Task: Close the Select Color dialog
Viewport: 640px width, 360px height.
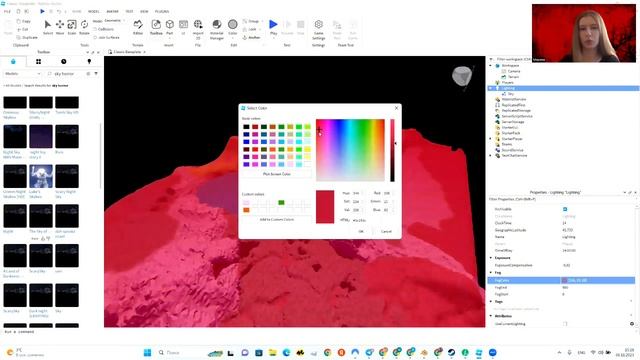Action: pyautogui.click(x=396, y=108)
